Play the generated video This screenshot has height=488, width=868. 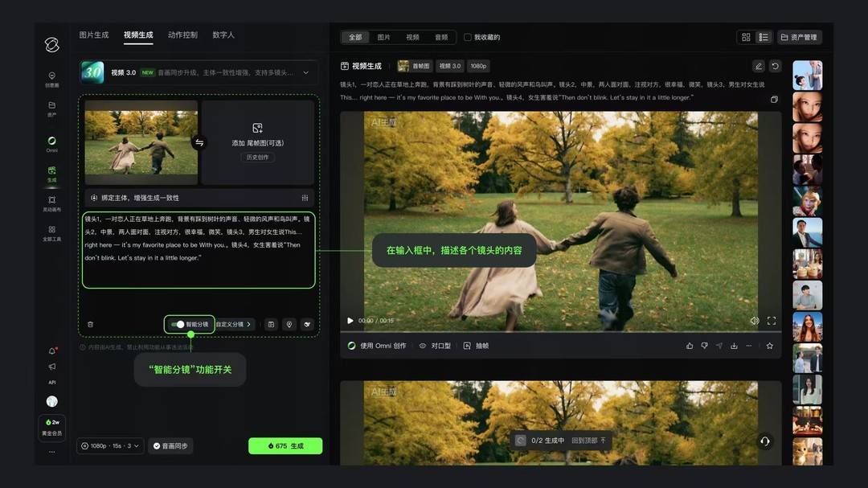[350, 321]
